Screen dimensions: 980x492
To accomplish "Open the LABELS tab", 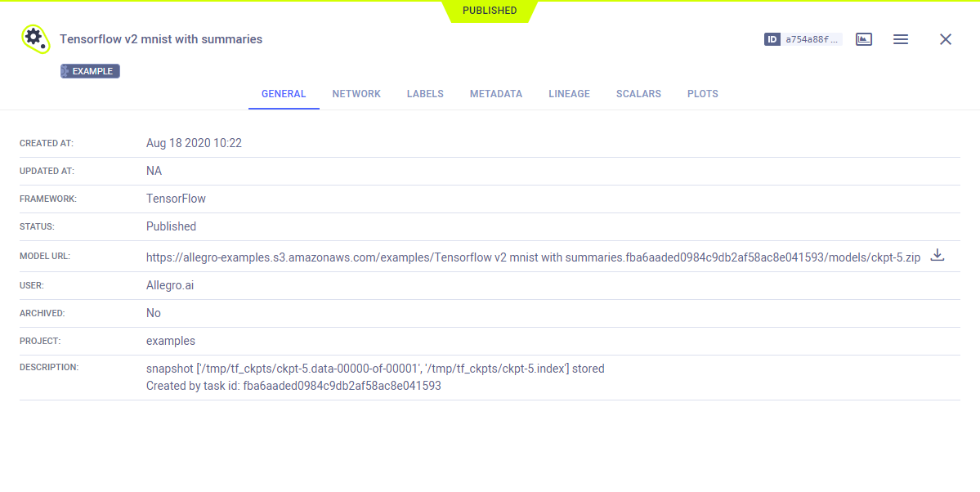I will click(425, 94).
